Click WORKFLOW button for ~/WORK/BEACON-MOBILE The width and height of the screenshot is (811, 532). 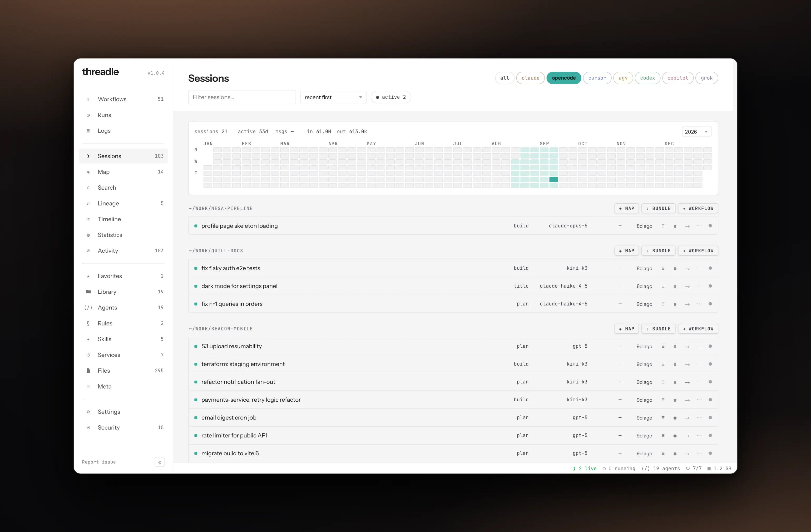tap(698, 329)
